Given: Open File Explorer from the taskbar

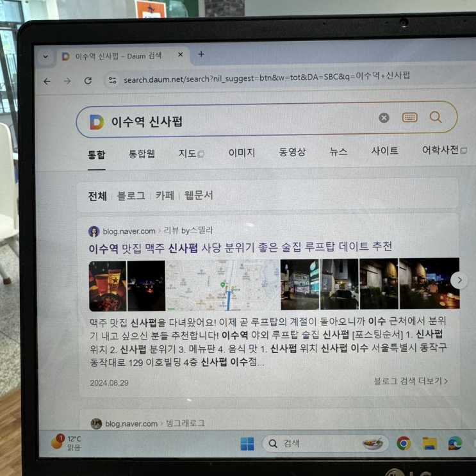Looking at the screenshot, I should [430, 443].
